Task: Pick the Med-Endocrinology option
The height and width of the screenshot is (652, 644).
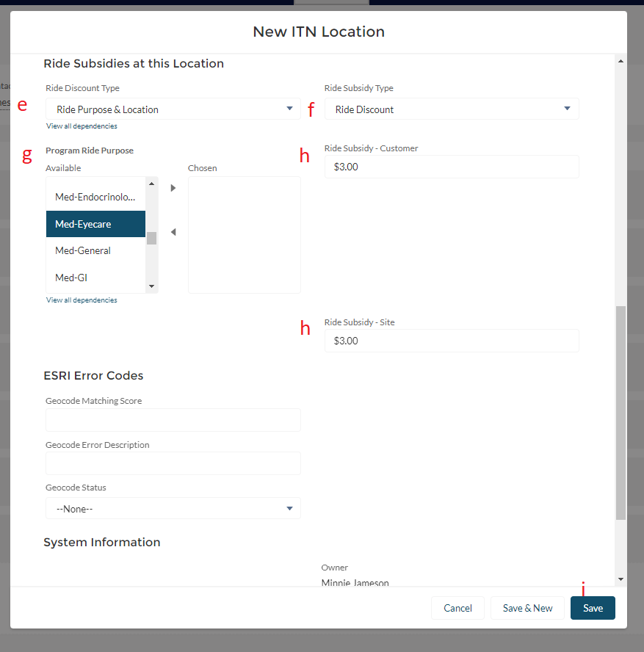Action: click(95, 198)
